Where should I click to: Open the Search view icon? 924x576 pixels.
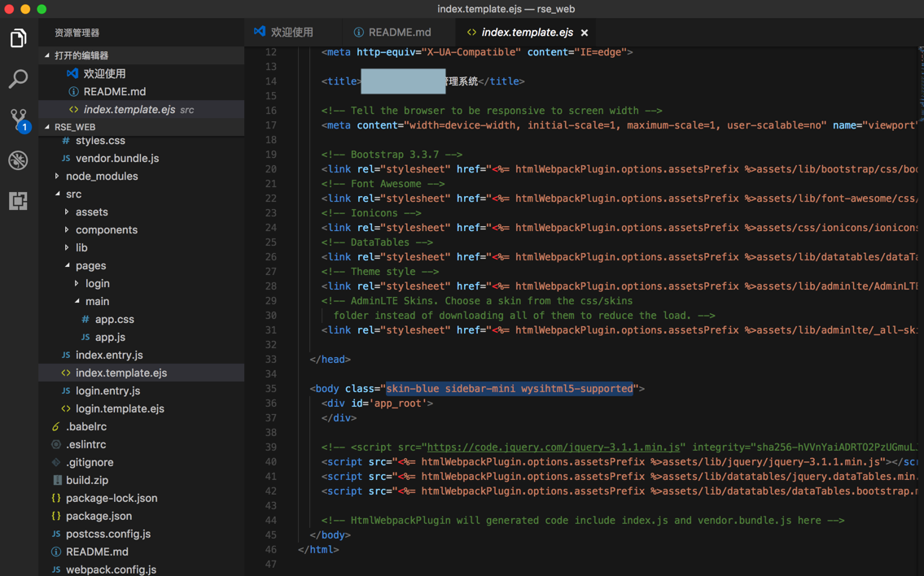coord(18,79)
